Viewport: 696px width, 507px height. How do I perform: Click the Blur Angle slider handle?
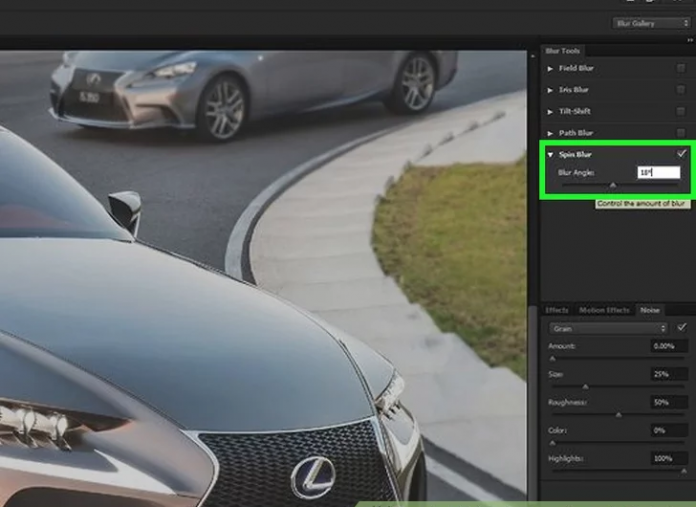click(x=613, y=185)
